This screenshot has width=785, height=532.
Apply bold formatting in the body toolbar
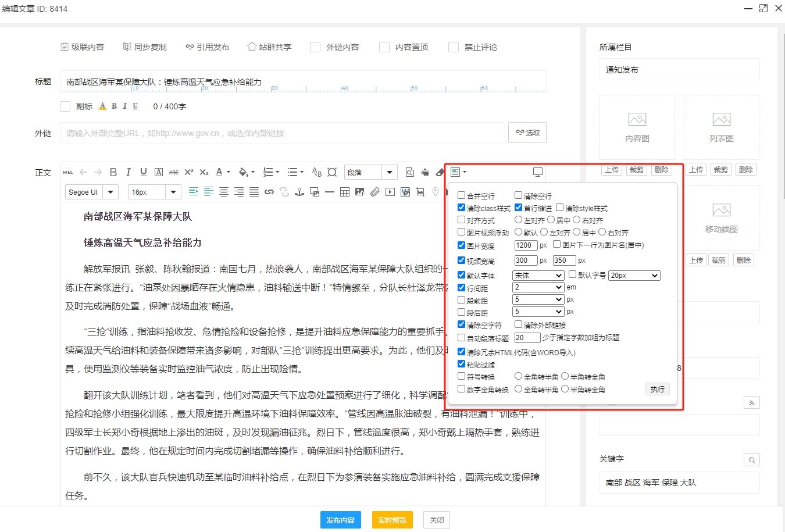pos(113,172)
